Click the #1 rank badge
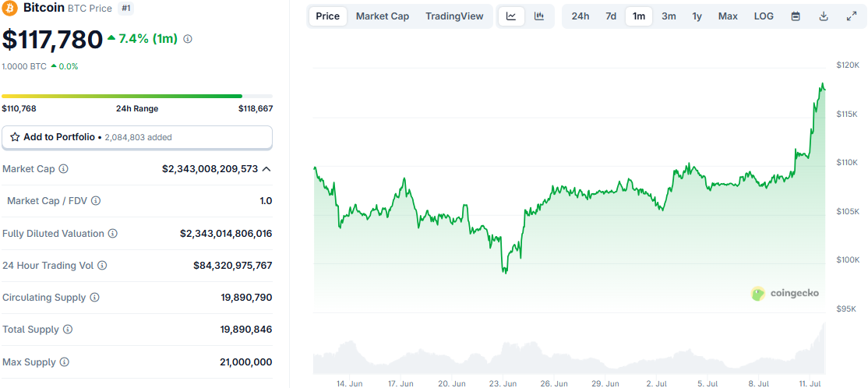Screen dimensions: 868x388 tap(125, 9)
